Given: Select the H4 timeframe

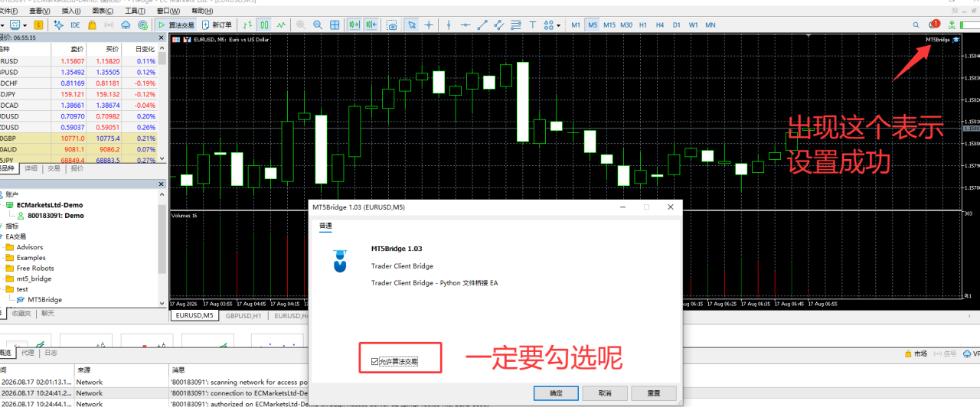Looking at the screenshot, I should 660,25.
